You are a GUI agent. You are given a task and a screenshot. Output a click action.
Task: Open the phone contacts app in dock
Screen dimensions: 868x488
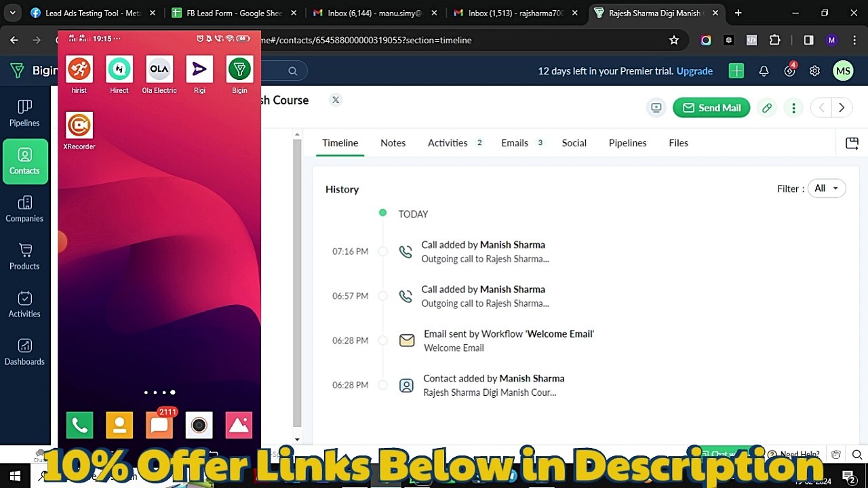point(119,425)
